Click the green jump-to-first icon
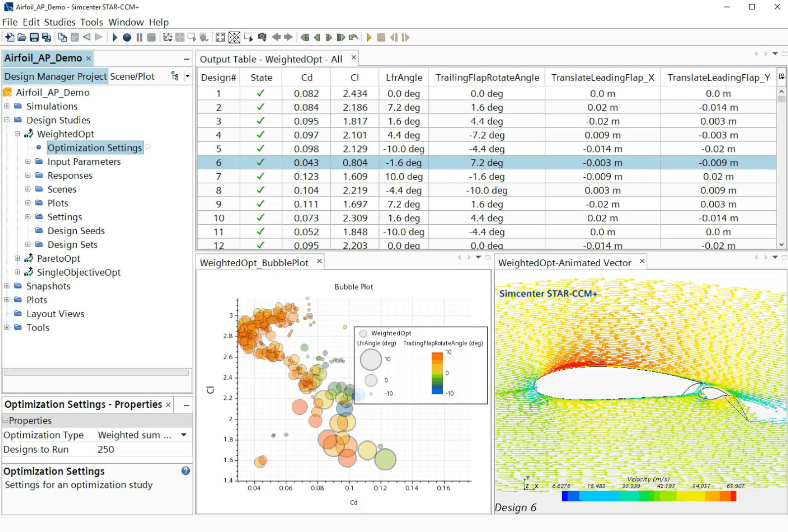 pyautogui.click(x=305, y=37)
